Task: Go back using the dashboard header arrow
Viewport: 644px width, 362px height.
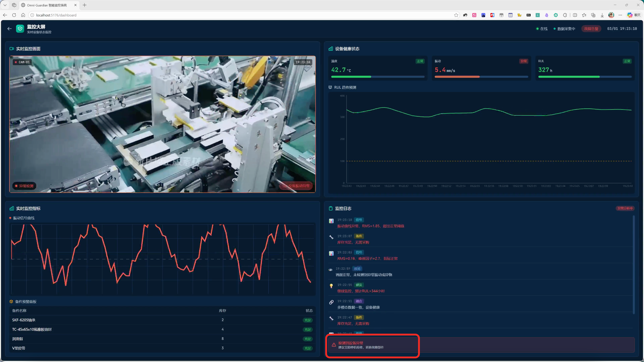Action: (10, 29)
